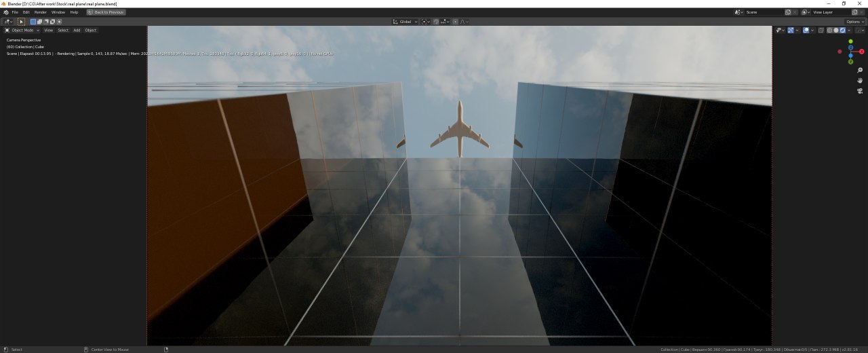This screenshot has width=868, height=353.
Task: Choose the Intersect selection mode icon
Action: 58,22
